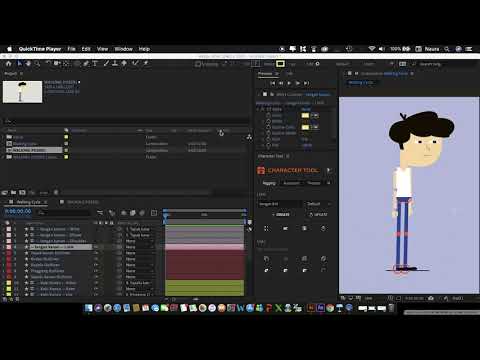The width and height of the screenshot is (480, 360).
Task: Click the graph editor icon in timeline header
Action: tap(154, 213)
